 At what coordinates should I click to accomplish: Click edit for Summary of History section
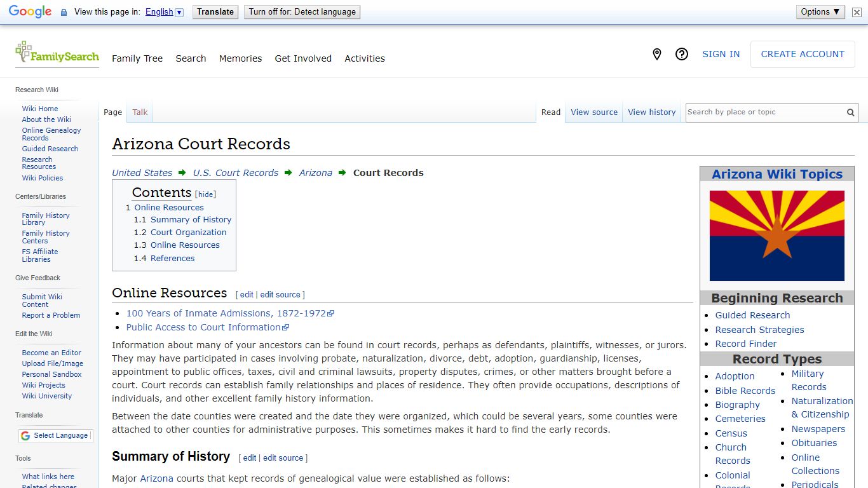pyautogui.click(x=250, y=458)
